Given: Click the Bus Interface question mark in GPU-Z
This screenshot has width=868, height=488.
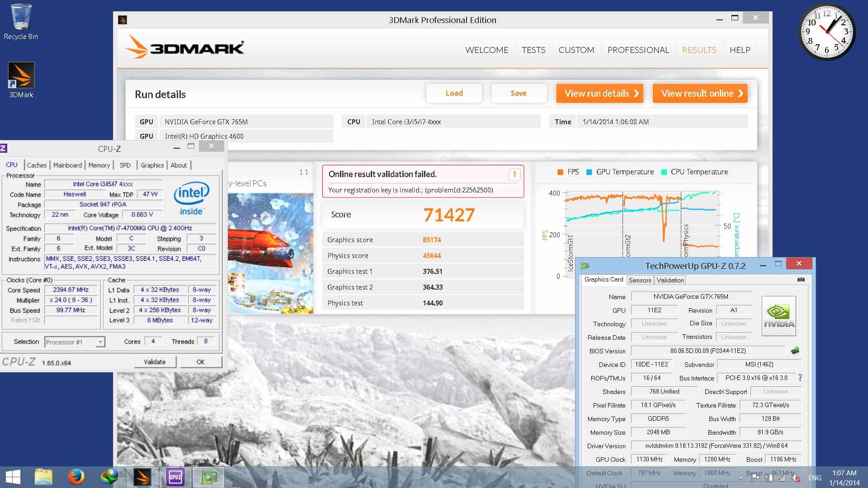Looking at the screenshot, I should [800, 378].
